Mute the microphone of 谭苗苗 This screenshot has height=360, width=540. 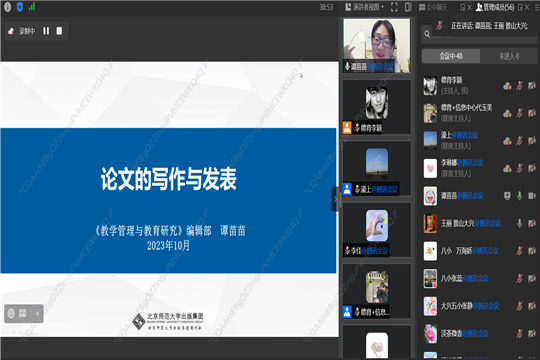click(x=519, y=196)
